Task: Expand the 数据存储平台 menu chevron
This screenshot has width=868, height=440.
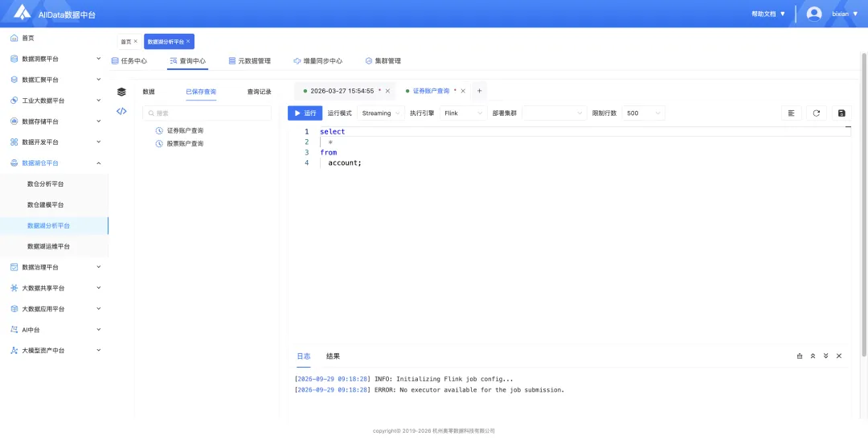Action: click(x=99, y=121)
